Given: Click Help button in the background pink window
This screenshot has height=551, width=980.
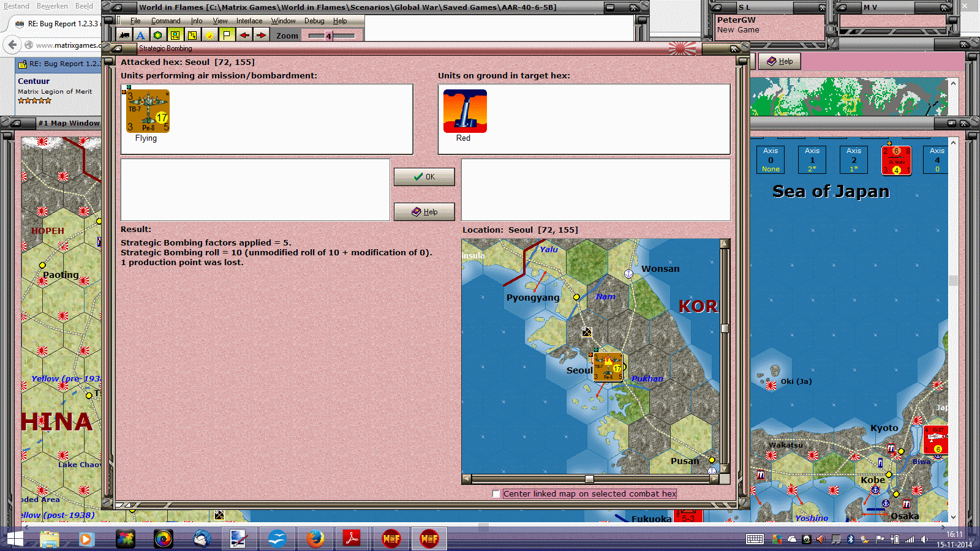Looking at the screenshot, I should coord(780,61).
